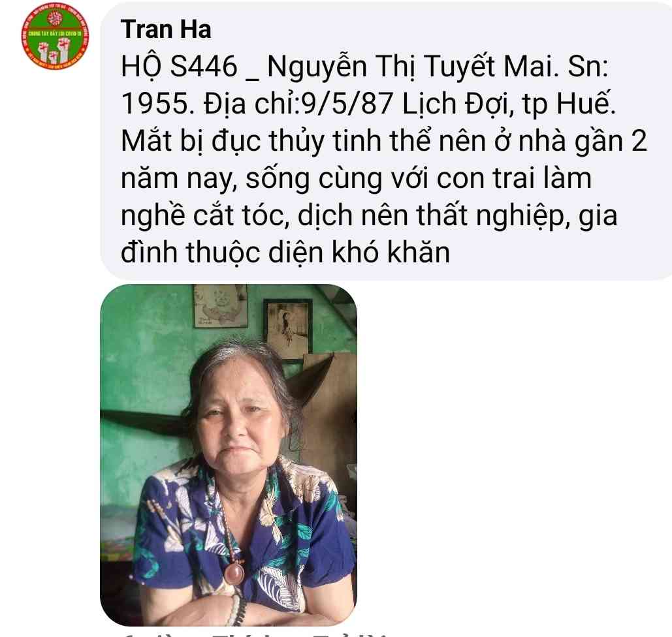Image resolution: width=672 pixels, height=637 pixels.
Task: Click the virus symbol atop avatar logo
Action: 54,18
